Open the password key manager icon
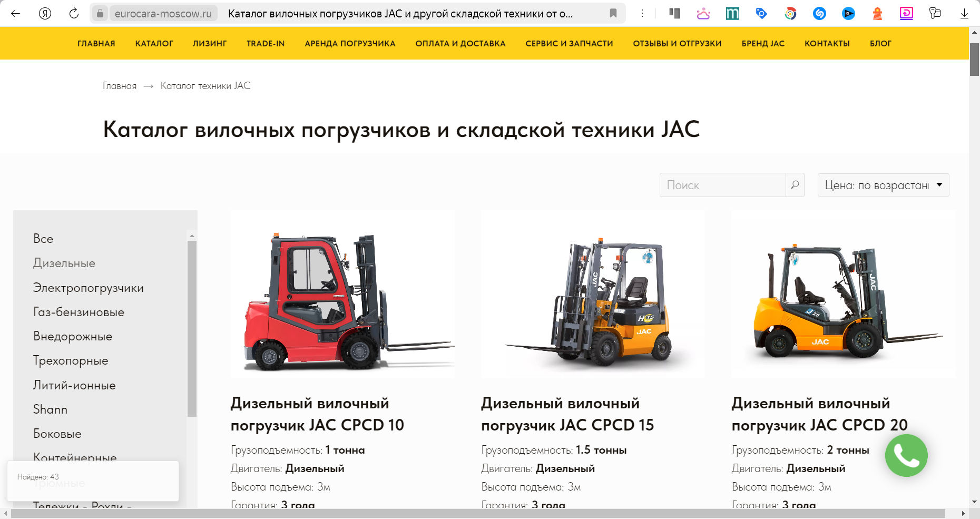Image resolution: width=980 pixels, height=519 pixels. pyautogui.click(x=935, y=13)
